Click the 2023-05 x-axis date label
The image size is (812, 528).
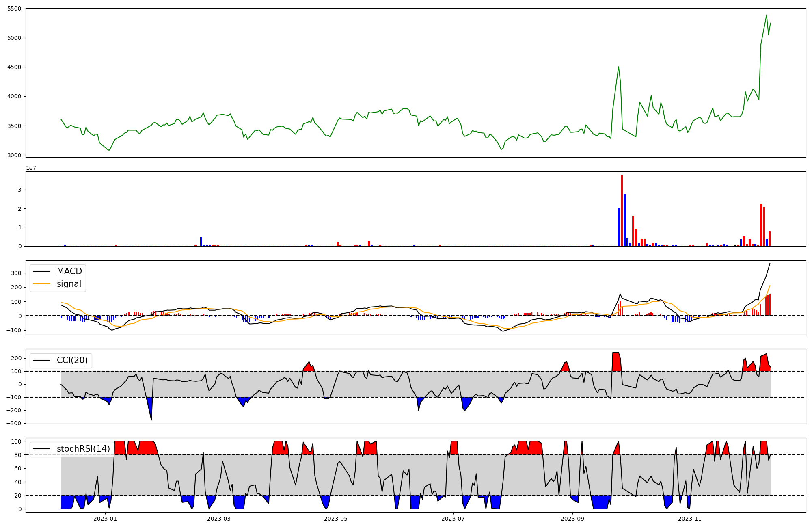coord(336,519)
